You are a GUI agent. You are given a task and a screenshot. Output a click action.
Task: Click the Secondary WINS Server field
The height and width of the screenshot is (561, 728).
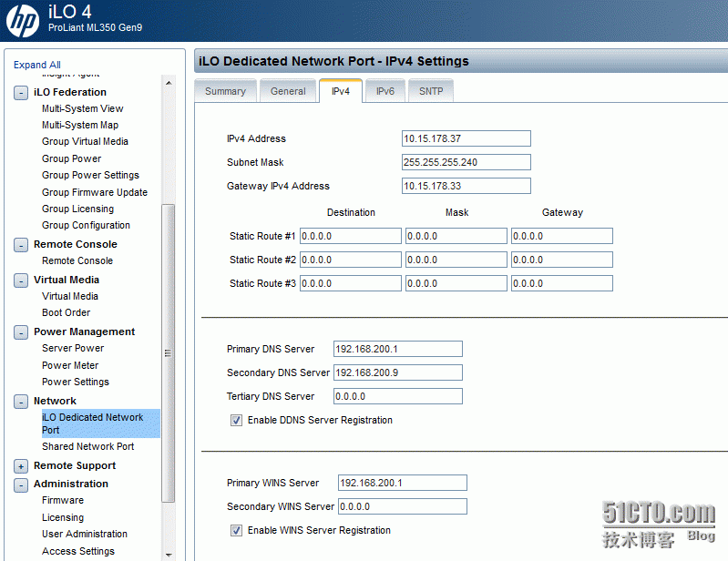403,506
